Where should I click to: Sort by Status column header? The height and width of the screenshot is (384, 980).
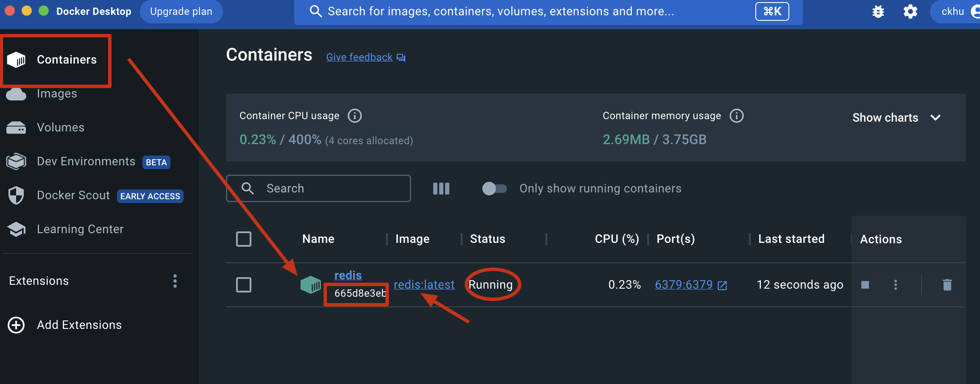487,239
